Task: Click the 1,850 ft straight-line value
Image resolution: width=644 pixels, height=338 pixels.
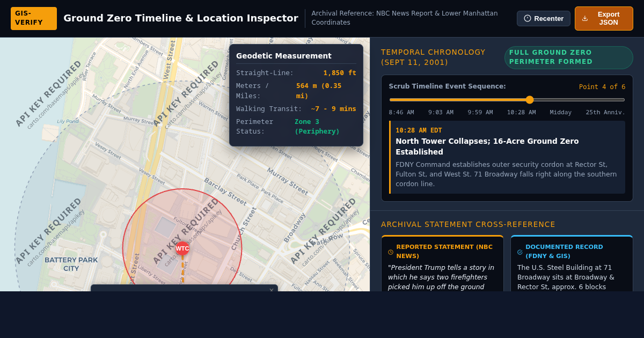Action: click(340, 73)
